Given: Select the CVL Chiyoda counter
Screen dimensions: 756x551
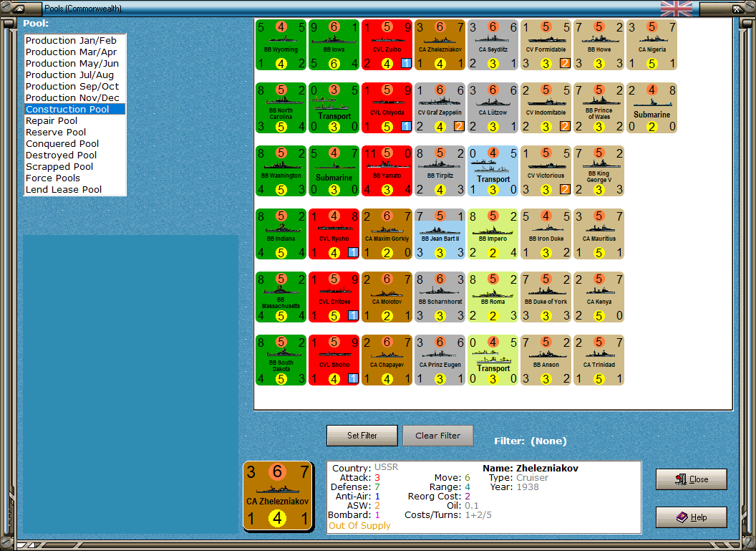Looking at the screenshot, I should coord(387,108).
